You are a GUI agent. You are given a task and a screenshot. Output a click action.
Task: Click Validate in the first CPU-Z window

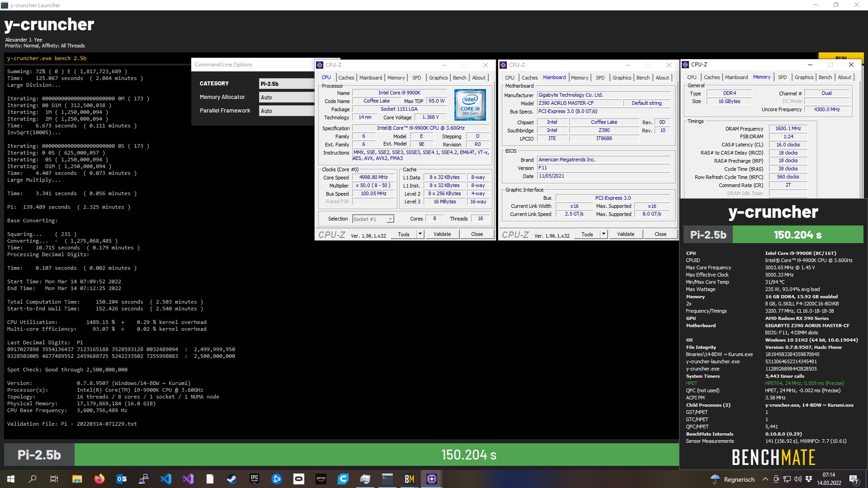[x=442, y=234]
